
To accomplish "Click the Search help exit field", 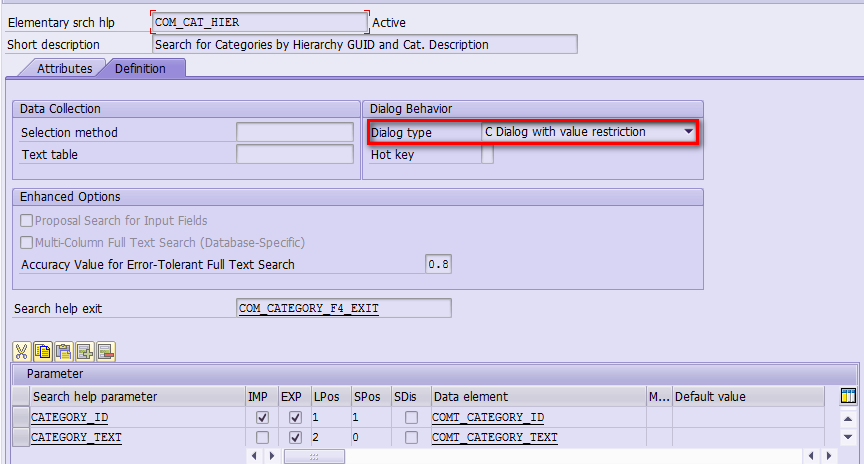I will point(344,308).
